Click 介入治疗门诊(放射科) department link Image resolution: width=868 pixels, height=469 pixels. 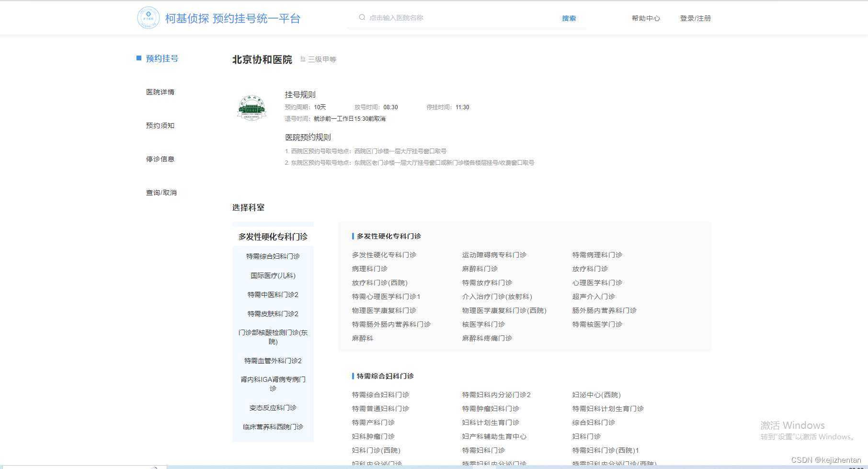point(497,297)
